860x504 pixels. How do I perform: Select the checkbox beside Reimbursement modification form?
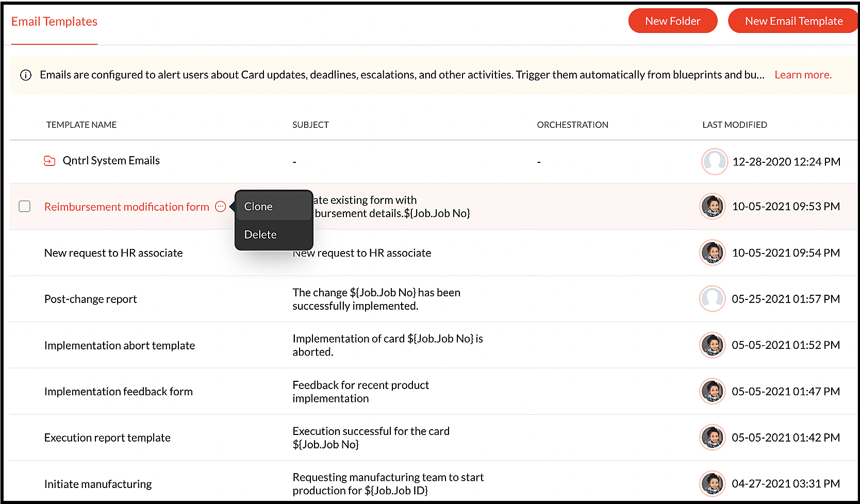pyautogui.click(x=24, y=206)
